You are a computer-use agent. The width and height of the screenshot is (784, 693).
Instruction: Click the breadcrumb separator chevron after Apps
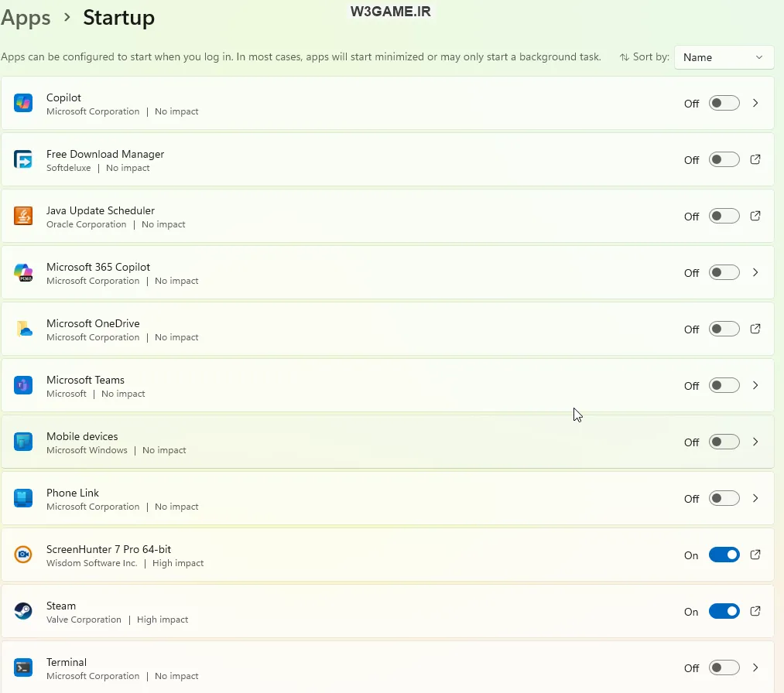(x=67, y=18)
